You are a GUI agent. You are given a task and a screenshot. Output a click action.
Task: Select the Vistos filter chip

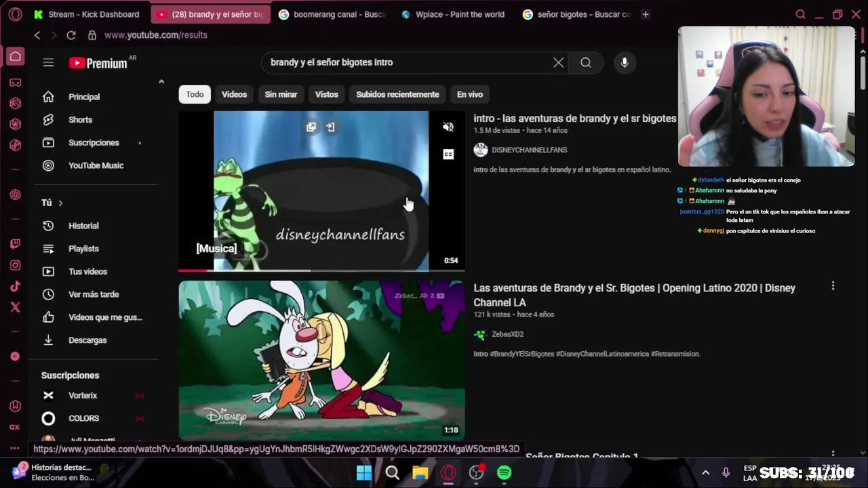point(326,94)
